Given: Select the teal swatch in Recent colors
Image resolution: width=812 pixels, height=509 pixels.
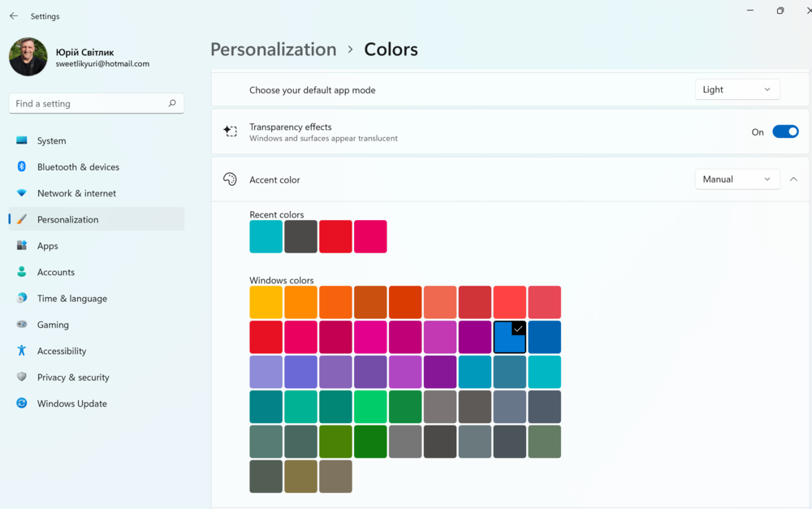Looking at the screenshot, I should click(266, 236).
